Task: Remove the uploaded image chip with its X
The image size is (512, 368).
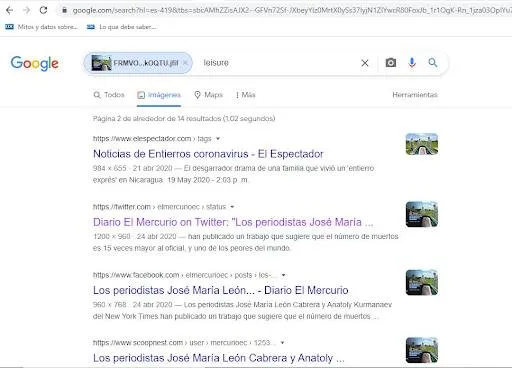Action: (x=185, y=63)
